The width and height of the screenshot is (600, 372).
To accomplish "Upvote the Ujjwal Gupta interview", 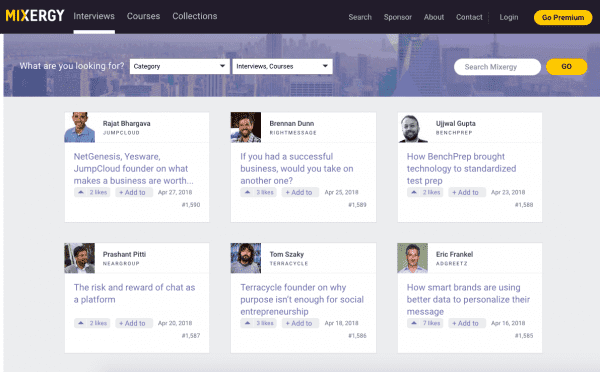I will pyautogui.click(x=425, y=192).
